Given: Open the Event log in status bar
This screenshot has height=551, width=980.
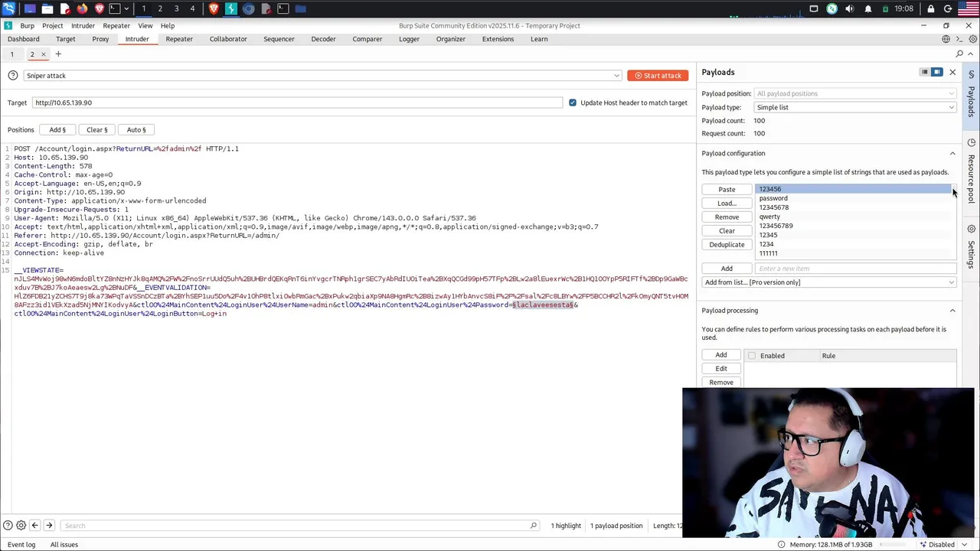Looking at the screenshot, I should pyautogui.click(x=21, y=544).
